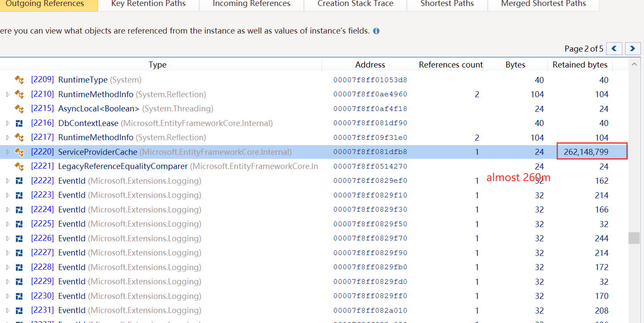Click the struct icon beside EventId [2231]

pos(19,310)
